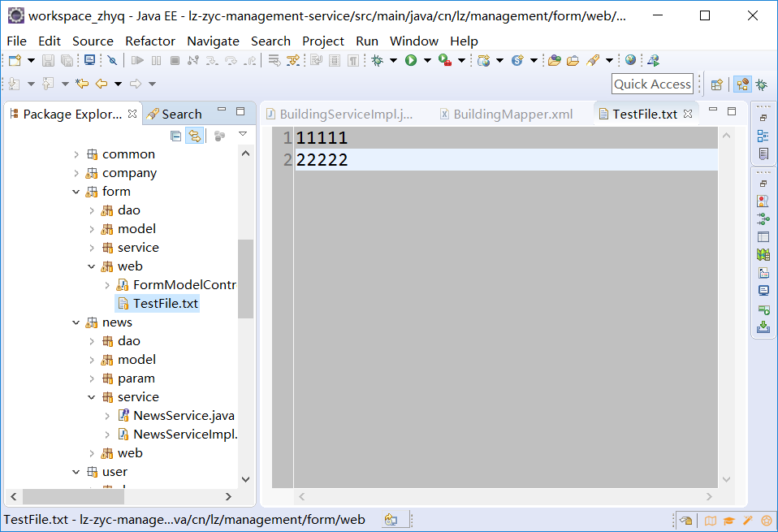Open the Terminal monitor icon in toolbar

(90, 61)
